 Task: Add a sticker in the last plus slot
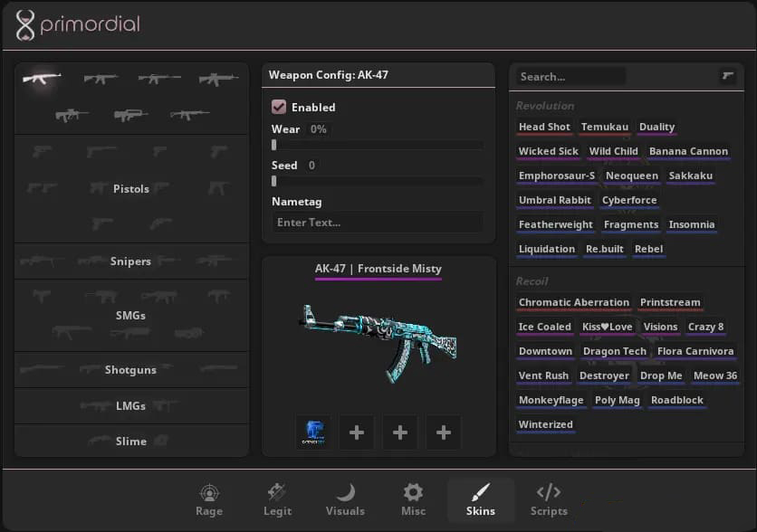443,432
